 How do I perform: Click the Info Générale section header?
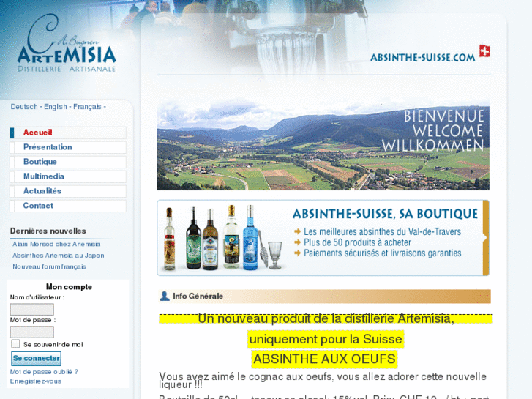pyautogui.click(x=324, y=296)
